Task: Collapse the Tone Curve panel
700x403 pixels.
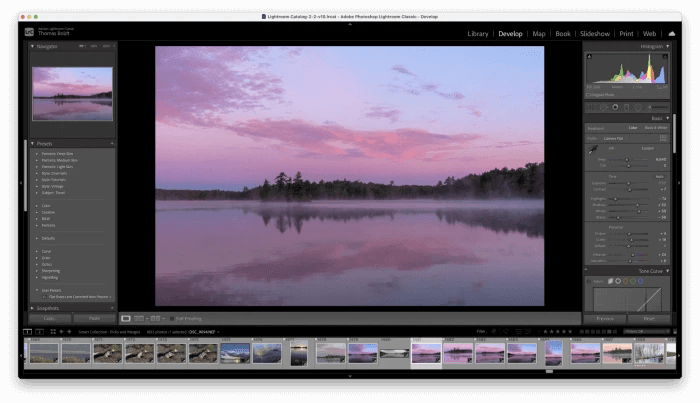Action: tap(667, 271)
